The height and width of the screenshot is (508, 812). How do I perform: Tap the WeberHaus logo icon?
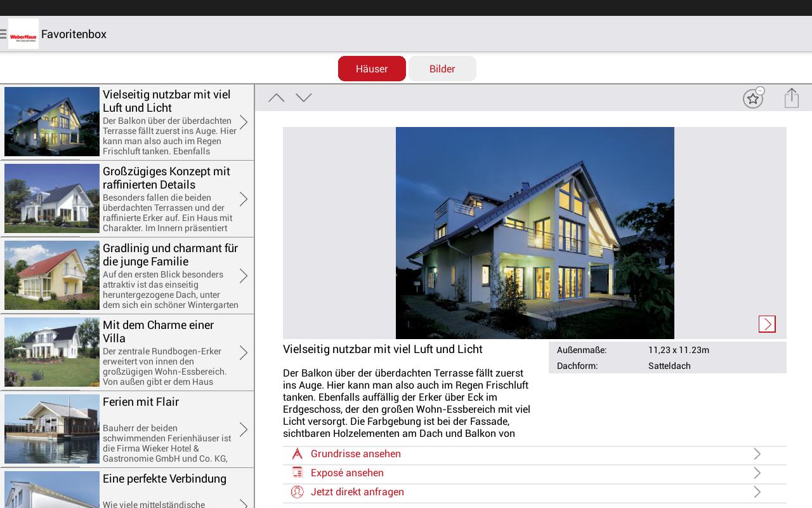point(23,34)
